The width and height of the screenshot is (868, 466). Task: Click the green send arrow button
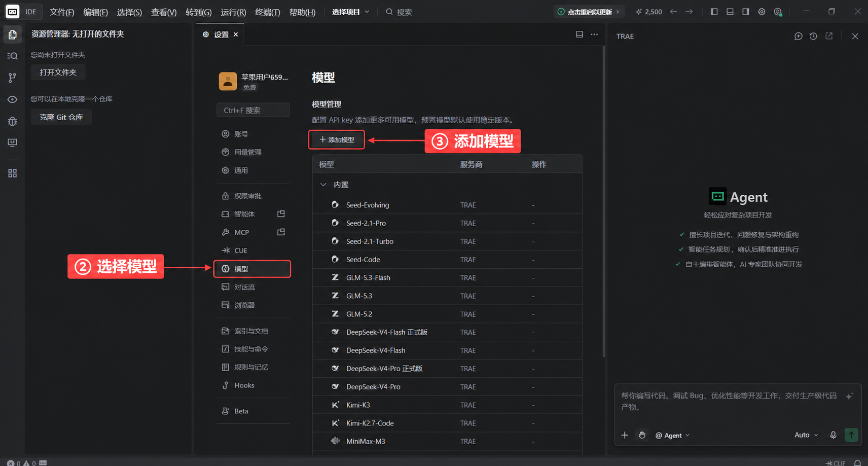click(851, 435)
